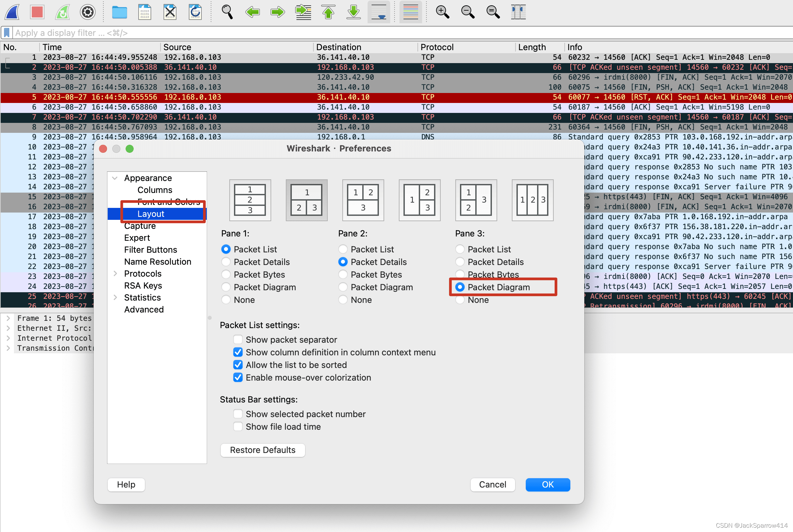This screenshot has height=532, width=793.
Task: Expand Transmission Control details row
Action: pos(9,348)
